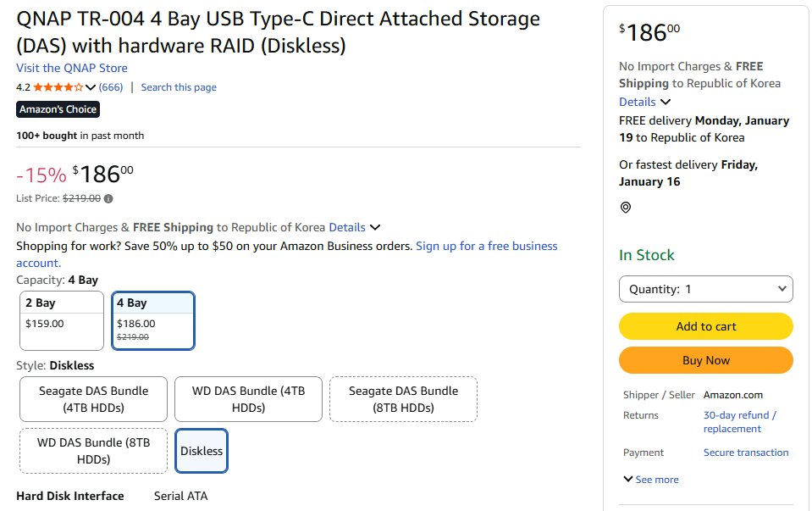This screenshot has width=812, height=511.
Task: Click the Add to cart button
Action: 705,326
